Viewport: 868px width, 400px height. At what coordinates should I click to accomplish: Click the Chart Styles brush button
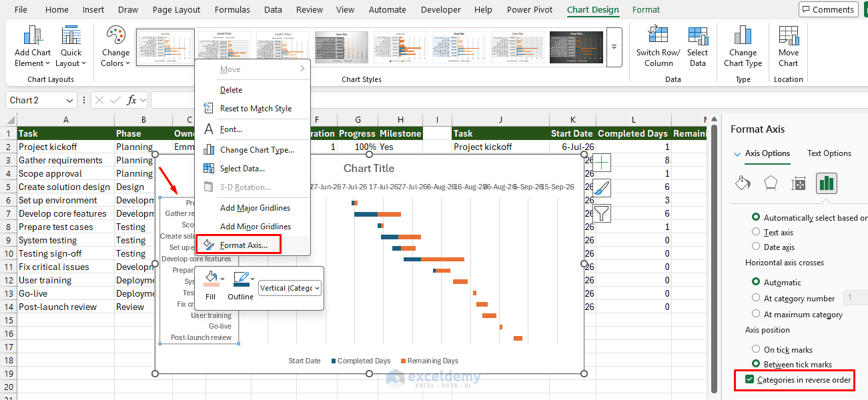click(602, 188)
